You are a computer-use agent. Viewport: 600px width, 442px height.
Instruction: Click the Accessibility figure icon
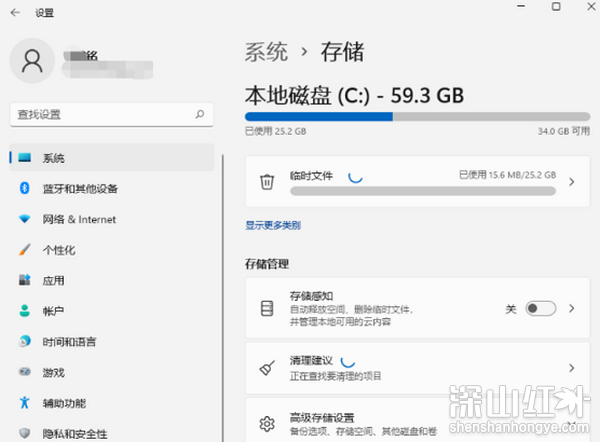click(24, 403)
